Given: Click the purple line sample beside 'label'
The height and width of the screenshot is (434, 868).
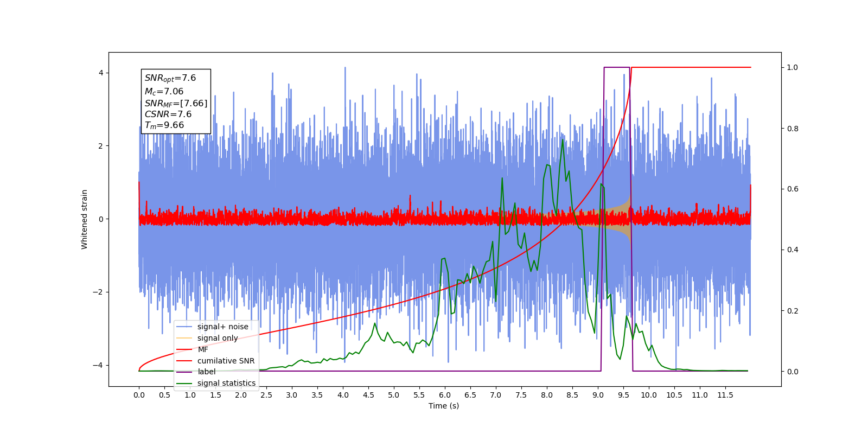Looking at the screenshot, I should coord(184,372).
